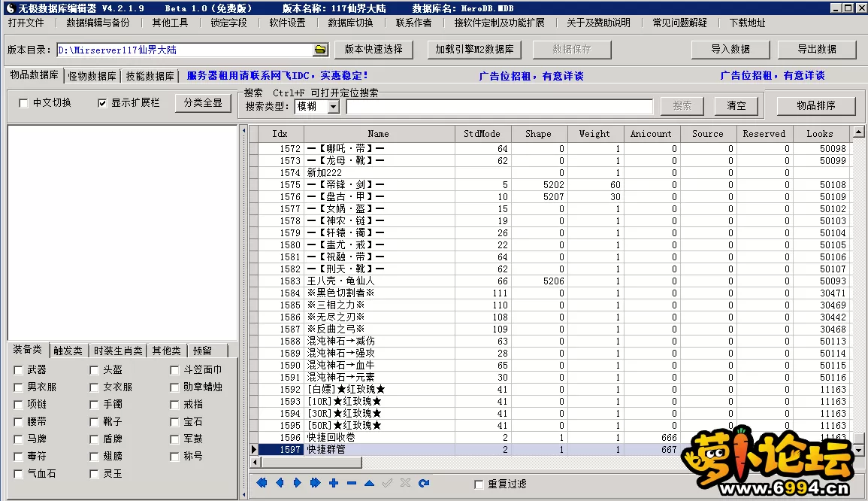This screenshot has width=868, height=501.
Task: Click the vertical scrollbar up arrow of the grid
Action: [x=858, y=132]
